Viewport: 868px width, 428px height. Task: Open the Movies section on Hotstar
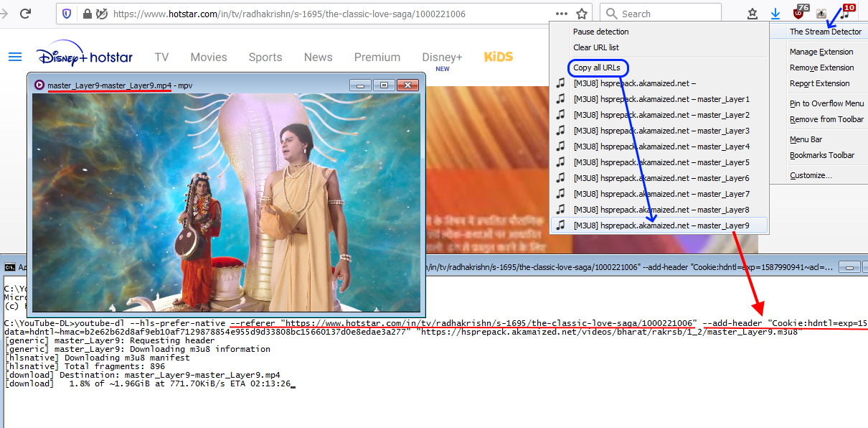[x=209, y=57]
